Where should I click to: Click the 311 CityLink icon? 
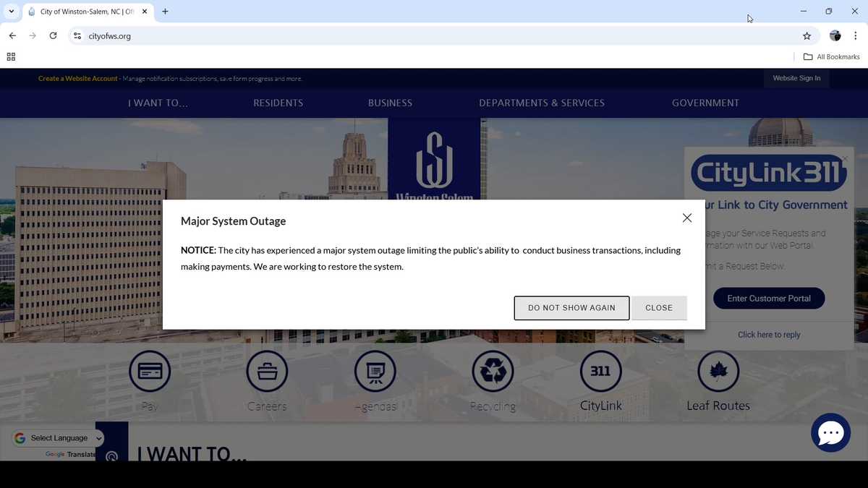600,371
